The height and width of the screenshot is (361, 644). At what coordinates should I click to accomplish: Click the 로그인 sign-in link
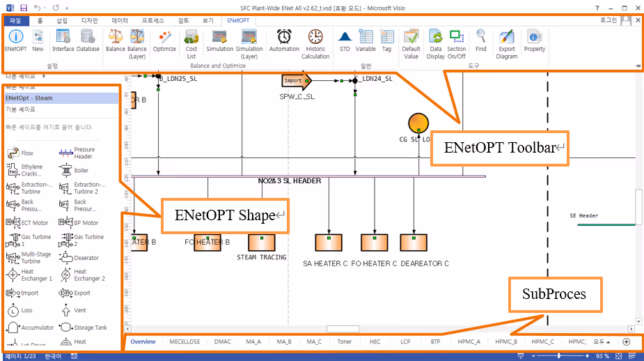tap(608, 20)
